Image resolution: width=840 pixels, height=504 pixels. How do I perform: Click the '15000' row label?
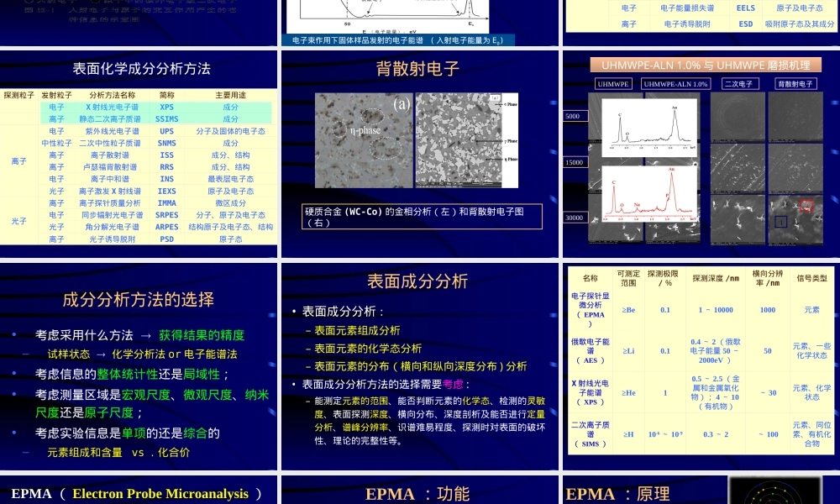[x=575, y=162]
